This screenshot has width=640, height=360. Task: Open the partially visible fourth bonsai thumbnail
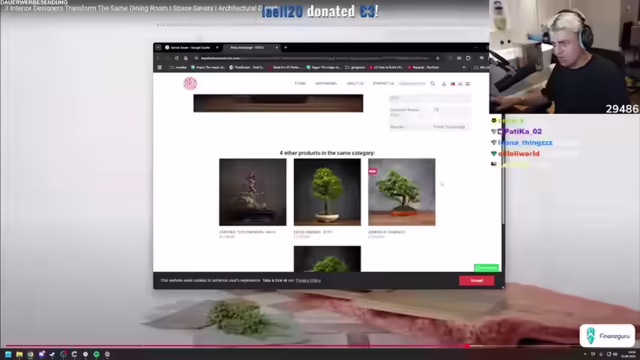pos(327,259)
